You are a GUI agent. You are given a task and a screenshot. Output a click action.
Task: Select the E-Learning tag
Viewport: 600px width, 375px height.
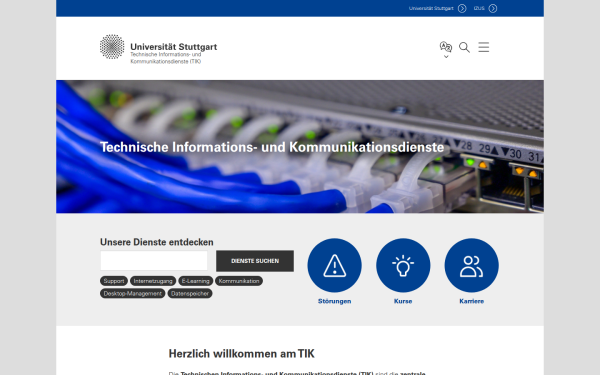(196, 281)
